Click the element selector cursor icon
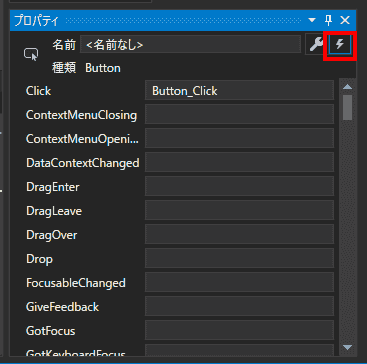367x364 pixels. tap(31, 54)
